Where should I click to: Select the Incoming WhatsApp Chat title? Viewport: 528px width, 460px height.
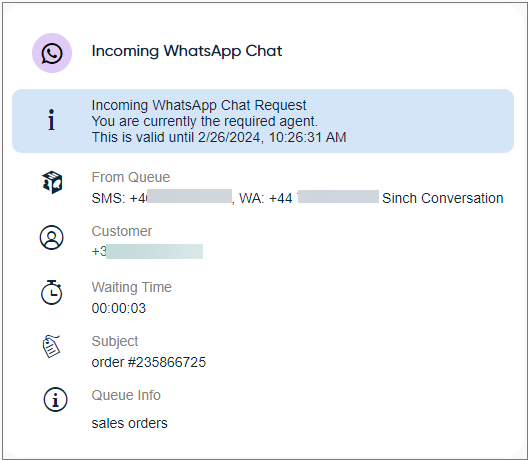[x=187, y=51]
